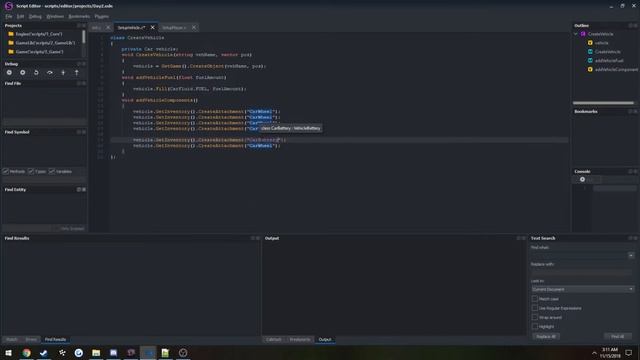Screen dimensions: 640x360
Task: Click the GameLib project folder icon
Action: pyautogui.click(x=11, y=43)
